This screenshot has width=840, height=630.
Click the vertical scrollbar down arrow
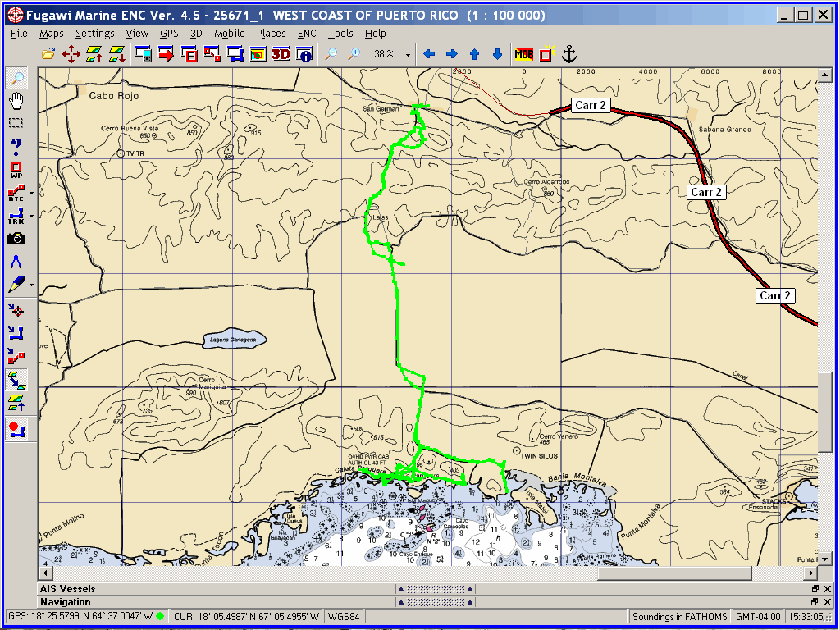click(x=824, y=559)
